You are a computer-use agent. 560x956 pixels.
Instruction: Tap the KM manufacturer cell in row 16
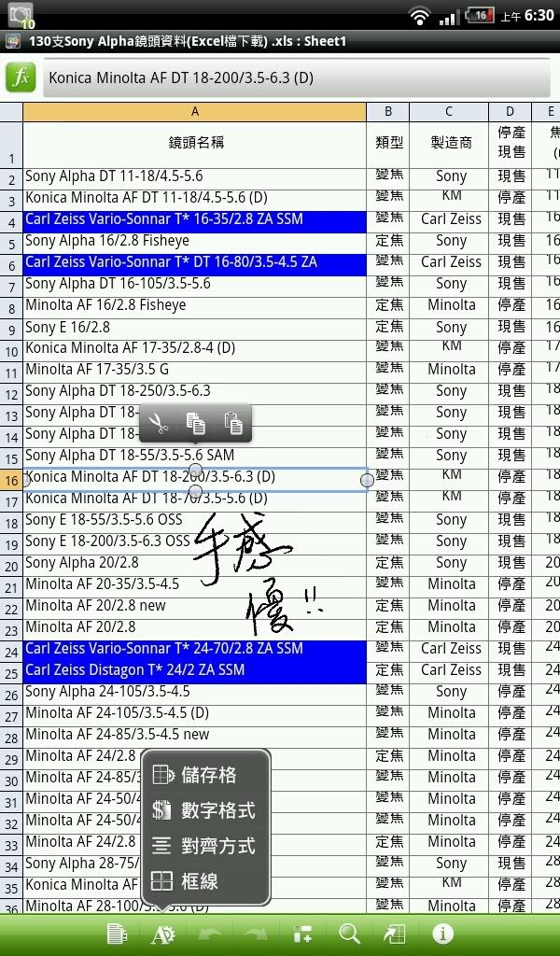449,478
